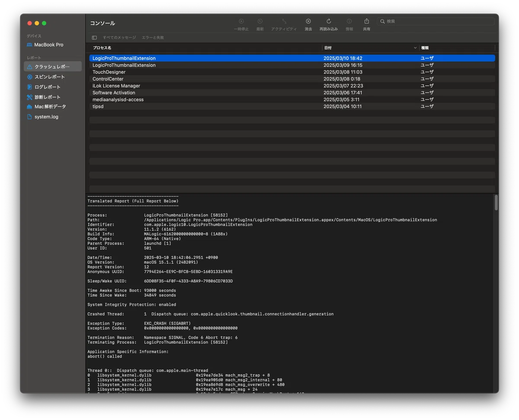Select the mediaanalysisd-access row

point(292,99)
